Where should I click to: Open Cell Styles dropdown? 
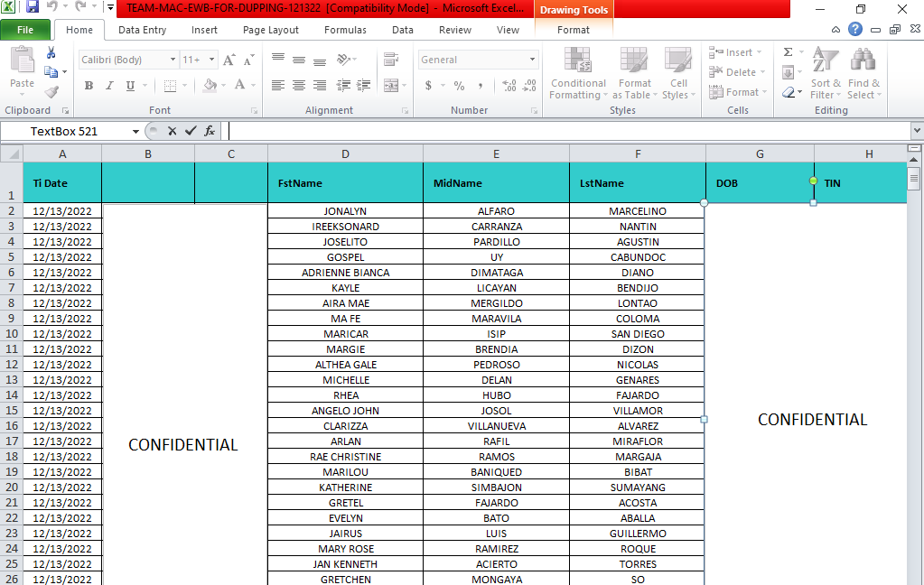pos(679,74)
